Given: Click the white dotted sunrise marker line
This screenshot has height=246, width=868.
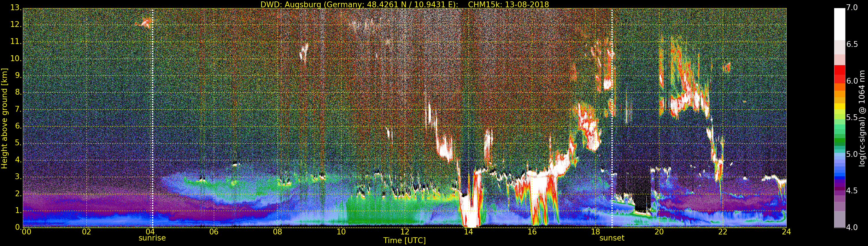Looking at the screenshot, I should coord(153,118).
